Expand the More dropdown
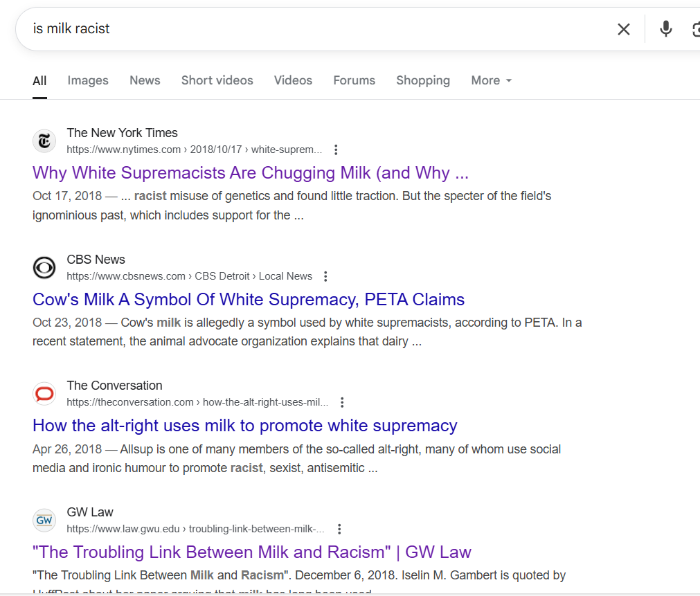Viewport: 700px width, 596px height. (x=491, y=80)
